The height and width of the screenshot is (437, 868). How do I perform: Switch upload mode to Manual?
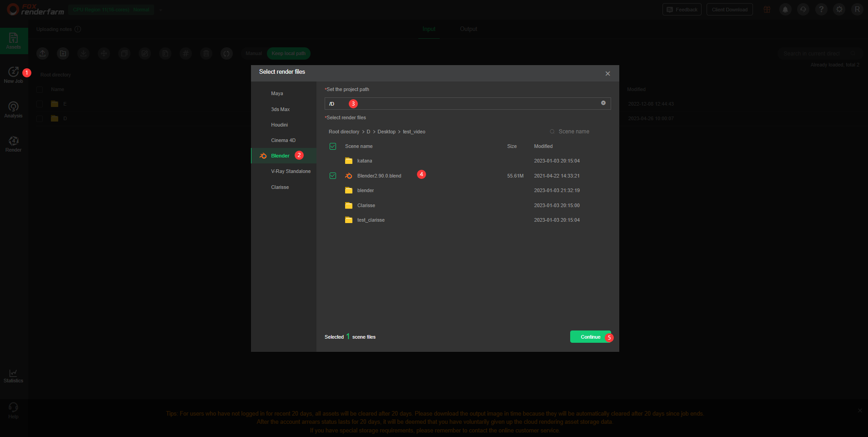click(x=254, y=53)
